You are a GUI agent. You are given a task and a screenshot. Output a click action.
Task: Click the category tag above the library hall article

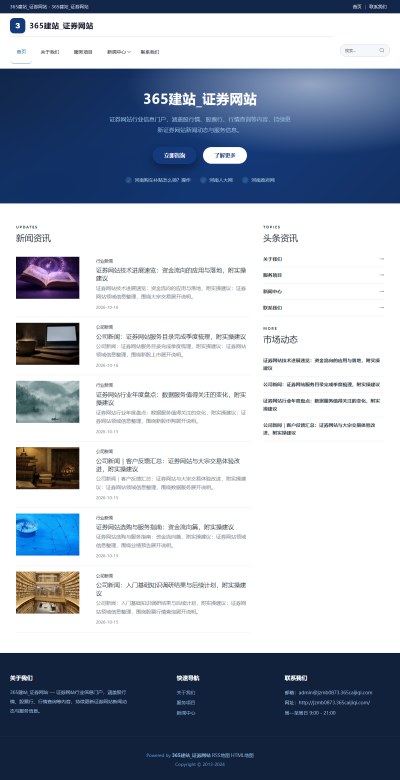pos(104,576)
